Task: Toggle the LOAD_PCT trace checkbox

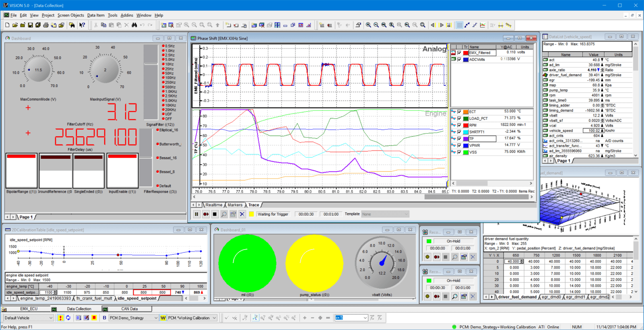Action: (x=459, y=118)
